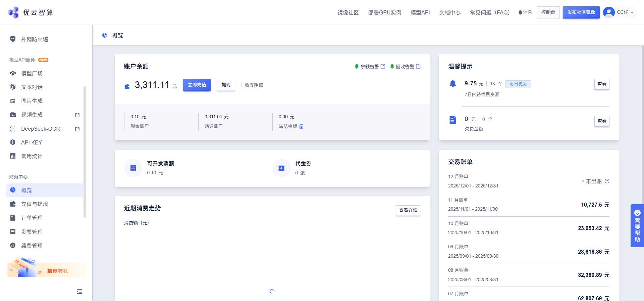Click the 续费管理 icon in sidebar
Screen dimensions: 644x301
pos(13,245)
